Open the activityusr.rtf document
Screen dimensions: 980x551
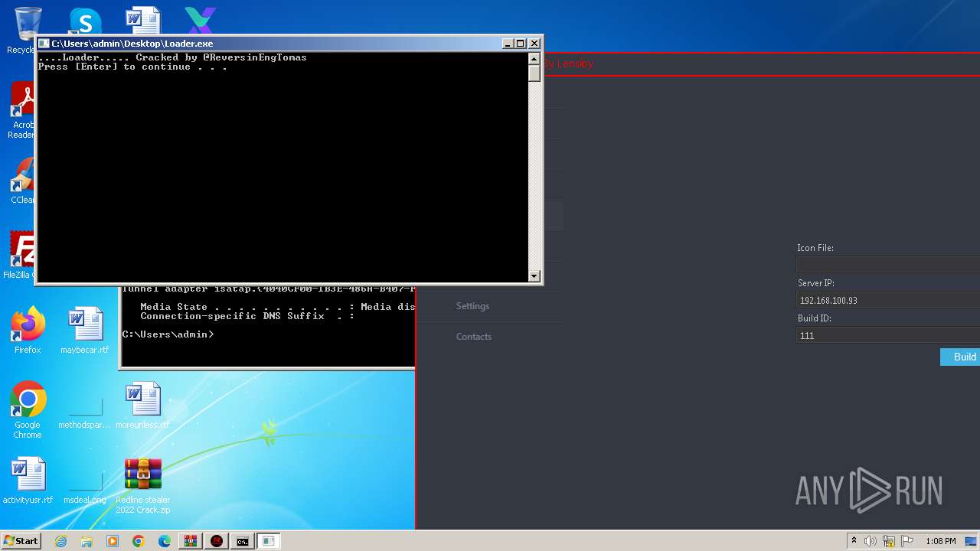[x=28, y=481]
